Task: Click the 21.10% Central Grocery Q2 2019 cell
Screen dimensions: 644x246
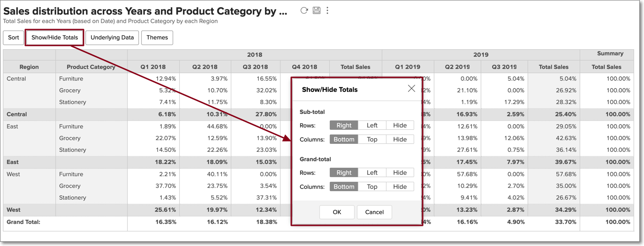Action: pos(457,90)
